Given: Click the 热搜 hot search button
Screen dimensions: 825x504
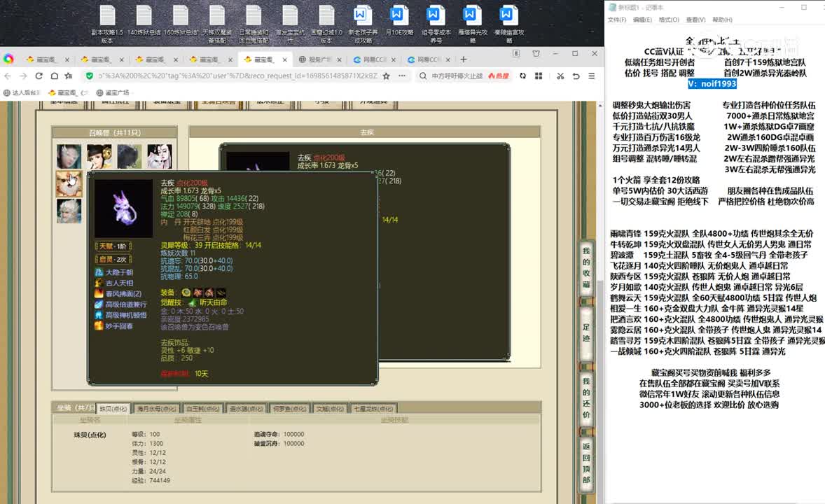Looking at the screenshot, I should tap(499, 76).
